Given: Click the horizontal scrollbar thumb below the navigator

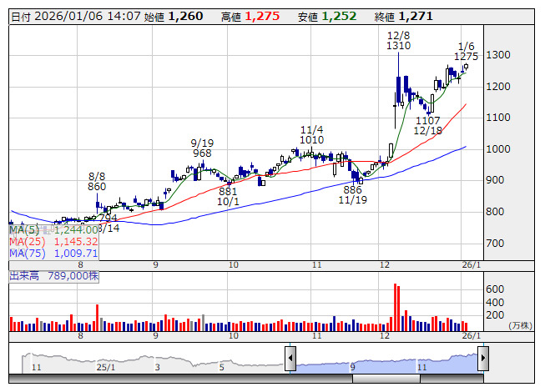Looking at the screenshot, I should pos(386,379).
